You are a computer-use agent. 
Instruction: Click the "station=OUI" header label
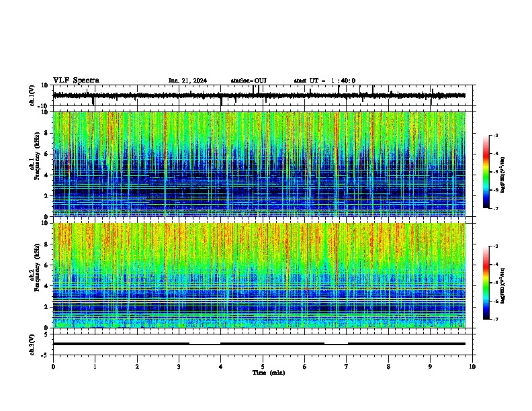click(x=249, y=81)
